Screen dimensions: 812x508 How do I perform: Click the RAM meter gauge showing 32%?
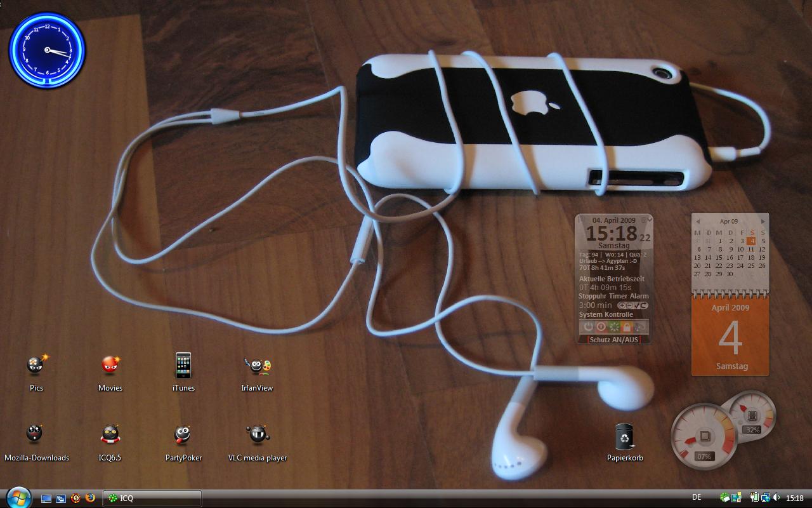click(x=752, y=415)
